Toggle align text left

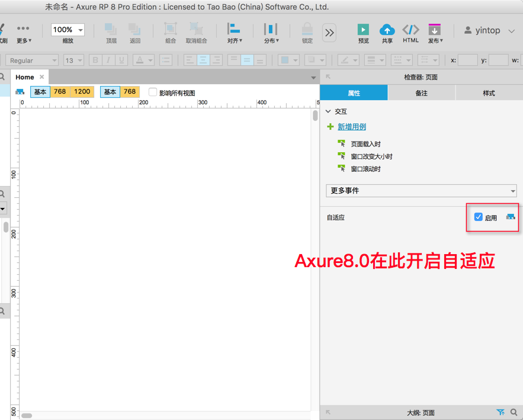pos(190,60)
